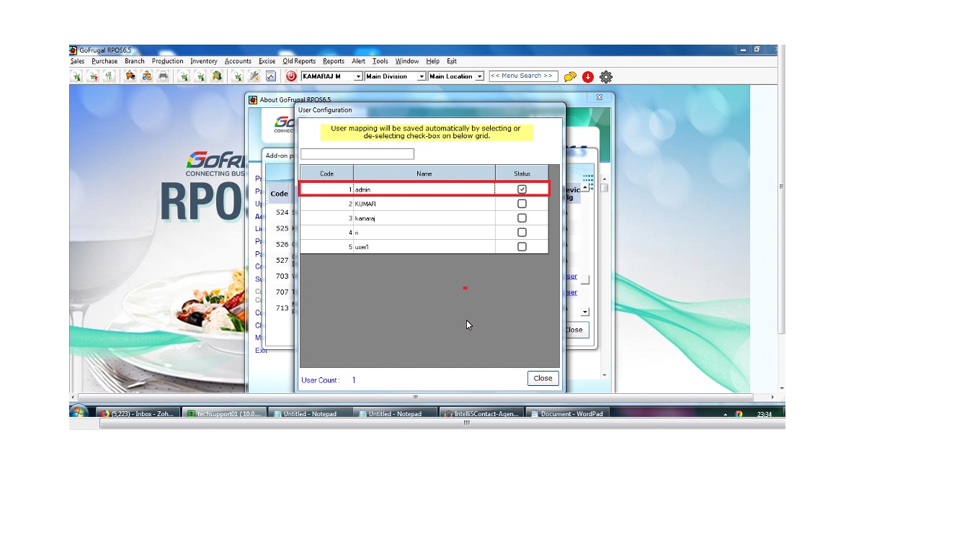Switch to Inbox - Zoho taskbar button

(x=137, y=414)
